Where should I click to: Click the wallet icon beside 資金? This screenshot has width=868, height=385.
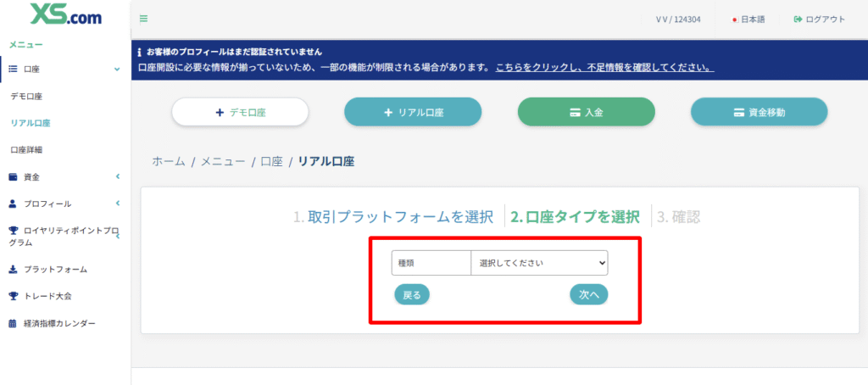[x=13, y=177]
